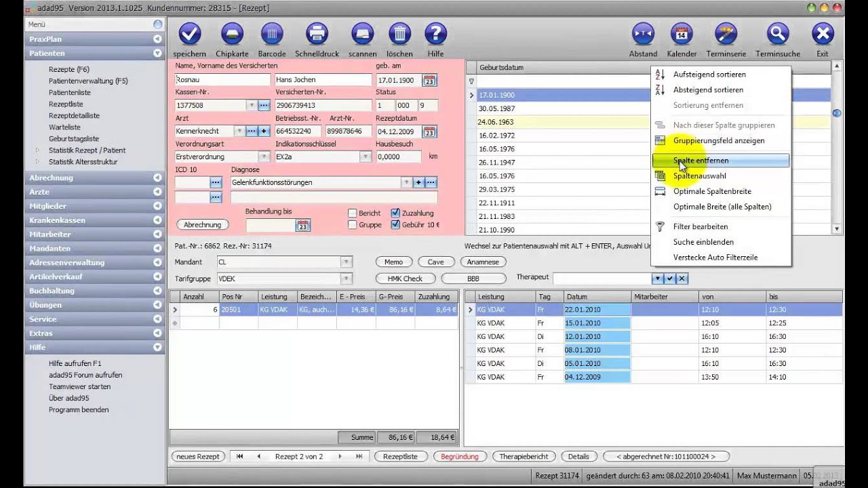Click the speichern save icon
Viewport: 868px width, 488px height.
(x=190, y=33)
